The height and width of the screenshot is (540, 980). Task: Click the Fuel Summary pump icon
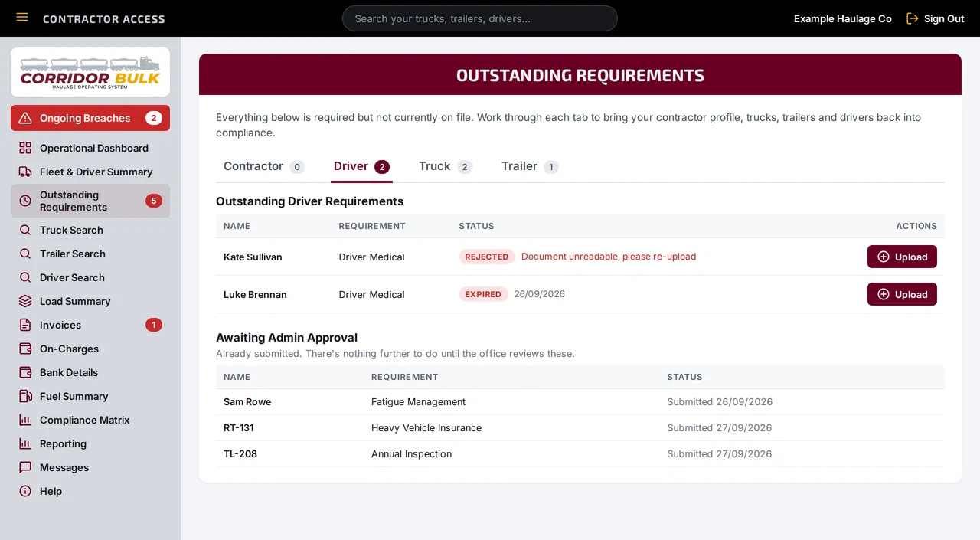tap(25, 396)
